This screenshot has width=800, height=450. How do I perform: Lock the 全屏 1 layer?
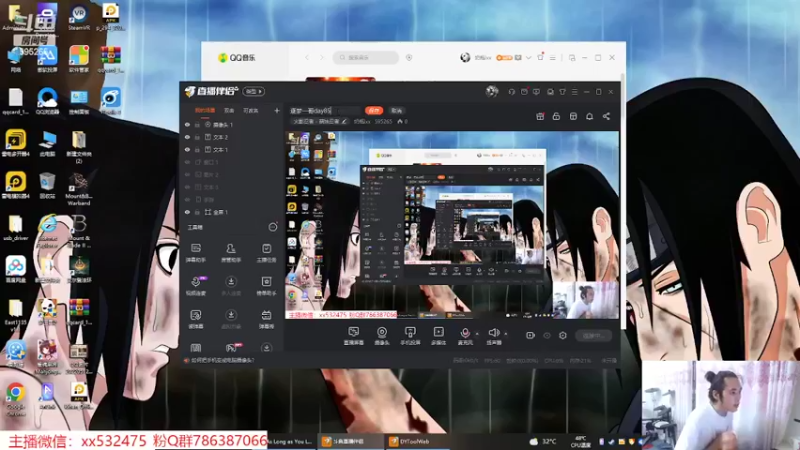(197, 212)
